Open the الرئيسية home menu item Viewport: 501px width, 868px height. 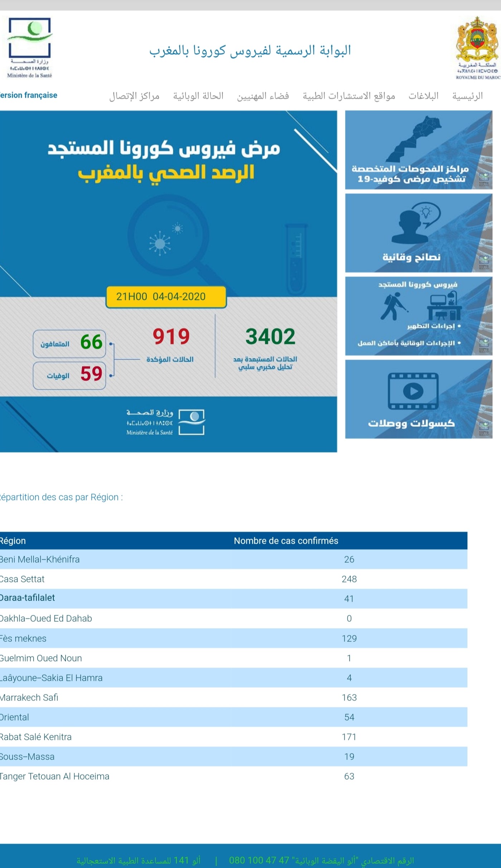pos(467,96)
